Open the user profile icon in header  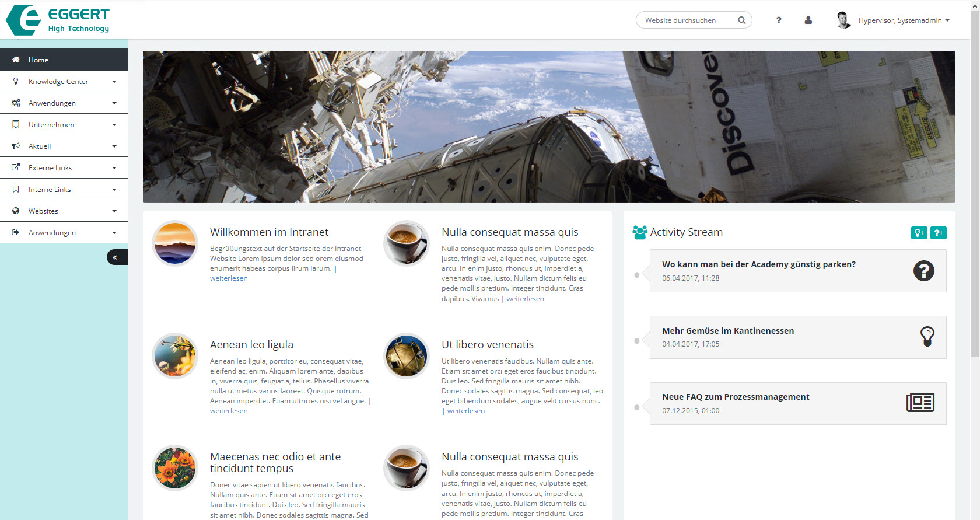(808, 20)
